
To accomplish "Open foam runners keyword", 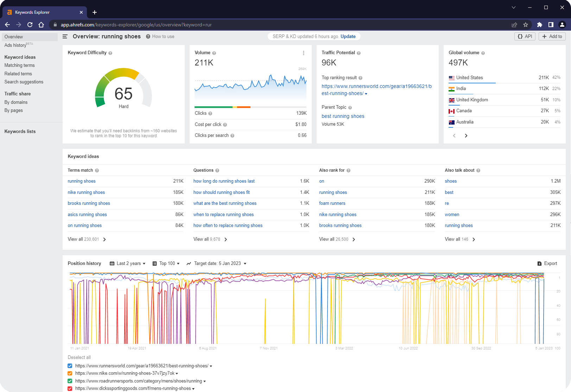I will [x=332, y=203].
